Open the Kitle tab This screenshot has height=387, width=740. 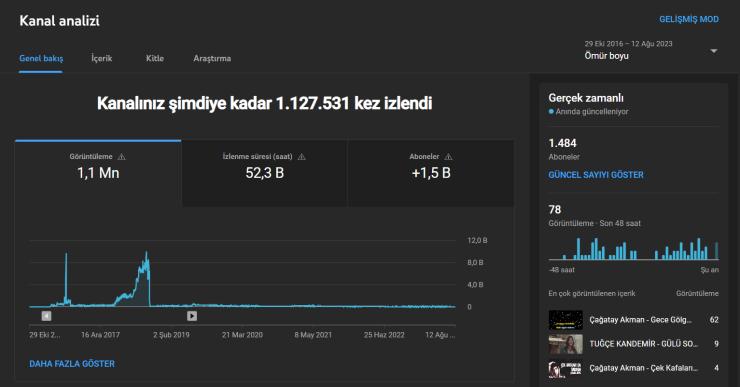tap(155, 59)
